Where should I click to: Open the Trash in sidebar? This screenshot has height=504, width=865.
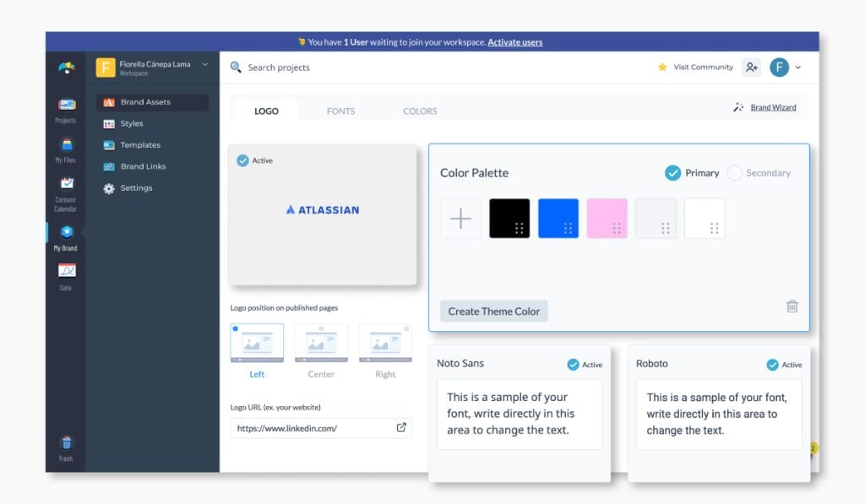click(66, 444)
